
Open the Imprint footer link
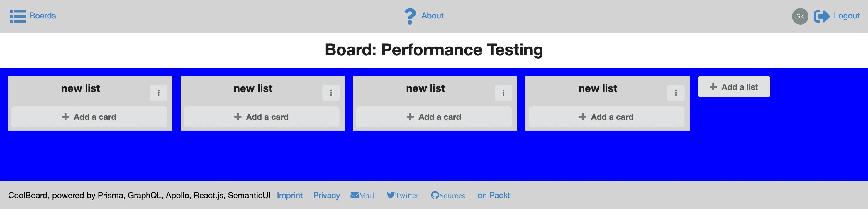click(x=290, y=196)
